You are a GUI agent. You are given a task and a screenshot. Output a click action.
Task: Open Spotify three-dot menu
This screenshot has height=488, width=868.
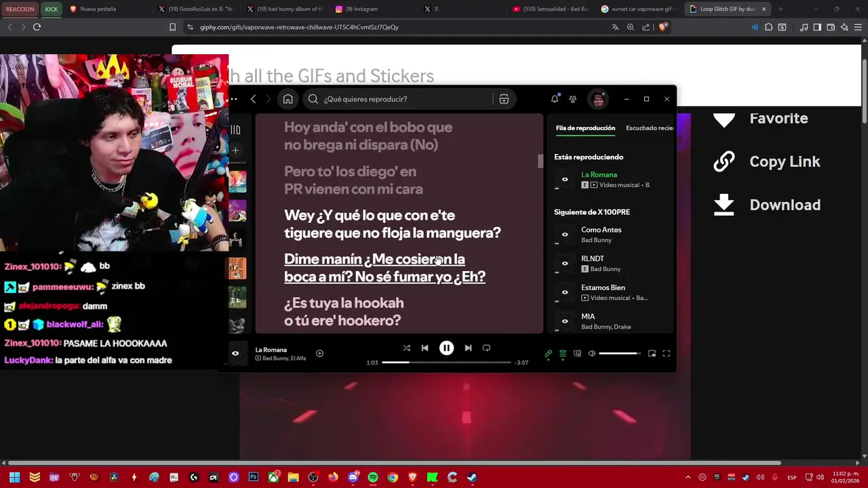point(234,99)
